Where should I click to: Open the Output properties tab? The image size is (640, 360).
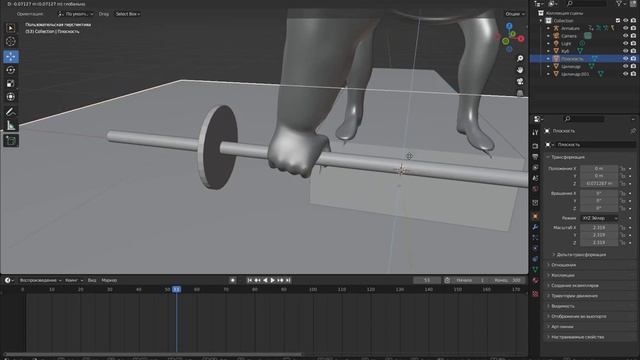click(536, 157)
